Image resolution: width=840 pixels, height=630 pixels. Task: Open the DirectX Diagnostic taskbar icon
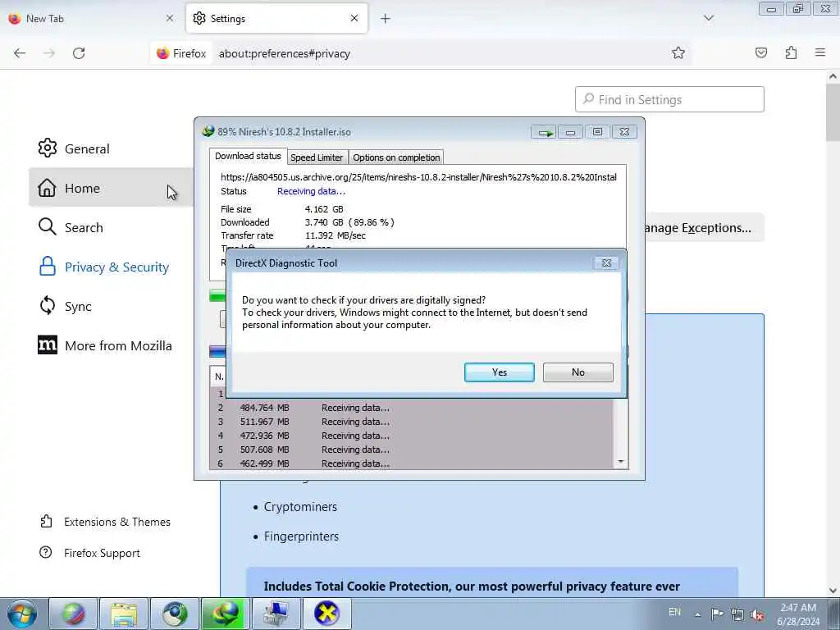tap(327, 614)
